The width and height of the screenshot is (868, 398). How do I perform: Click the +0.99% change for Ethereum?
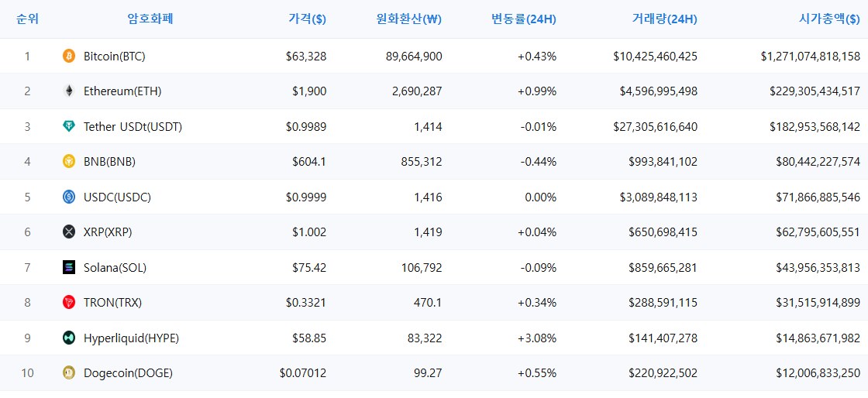pyautogui.click(x=537, y=91)
